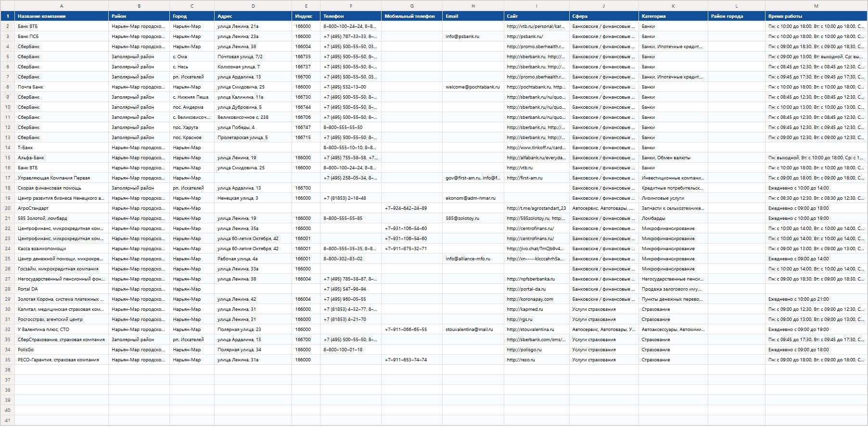The image size is (868, 434).
Task: Click the email cell info@psbank.ru
Action: click(473, 37)
